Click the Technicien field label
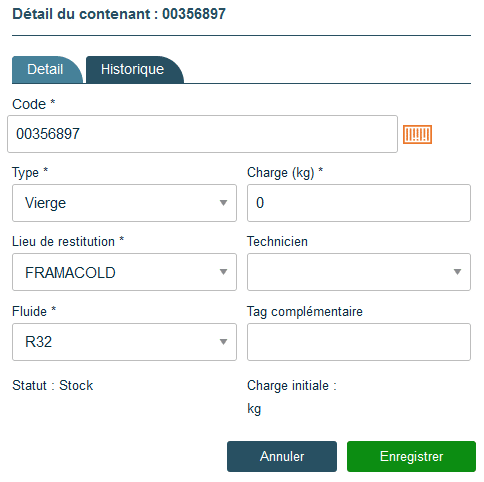 pos(277,241)
